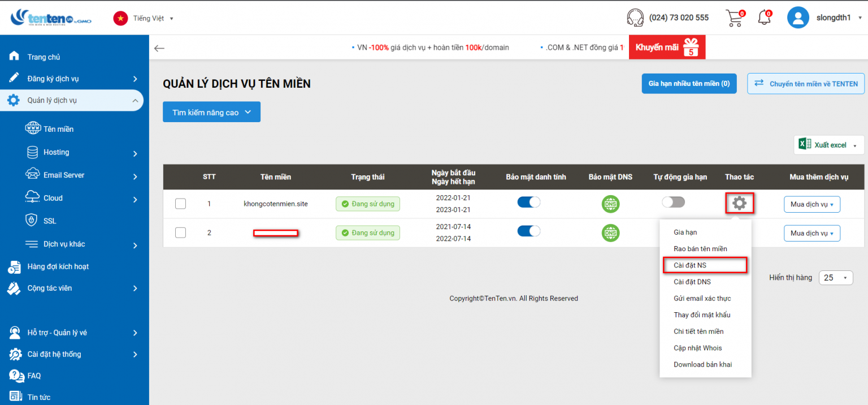868x405 pixels.
Task: Open the shopping cart icon
Action: pyautogui.click(x=734, y=18)
